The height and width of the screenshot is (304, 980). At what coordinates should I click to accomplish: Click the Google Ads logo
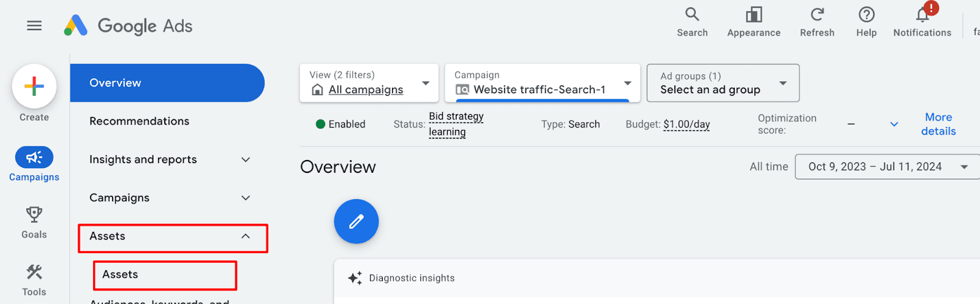pyautogui.click(x=128, y=26)
